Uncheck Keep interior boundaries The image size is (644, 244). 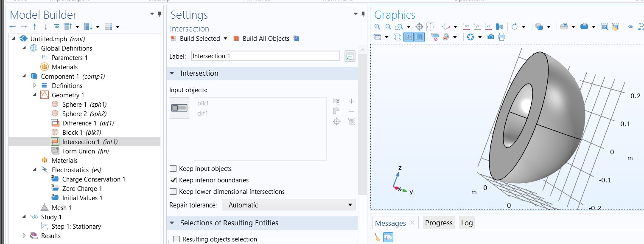(173, 180)
